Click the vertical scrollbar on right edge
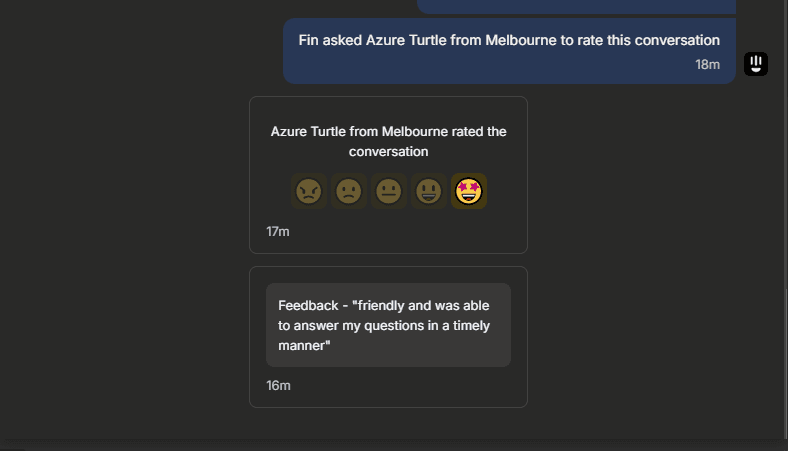 [x=785, y=362]
